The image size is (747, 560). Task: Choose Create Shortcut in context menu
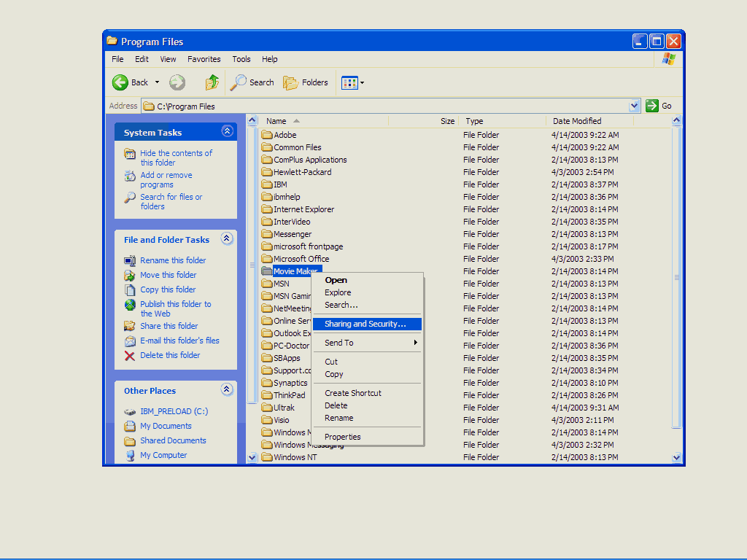(368, 393)
